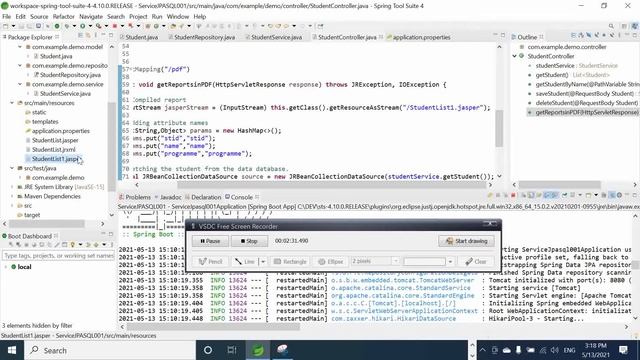Maximize the editor area
The image size is (640, 360).
[503, 36]
